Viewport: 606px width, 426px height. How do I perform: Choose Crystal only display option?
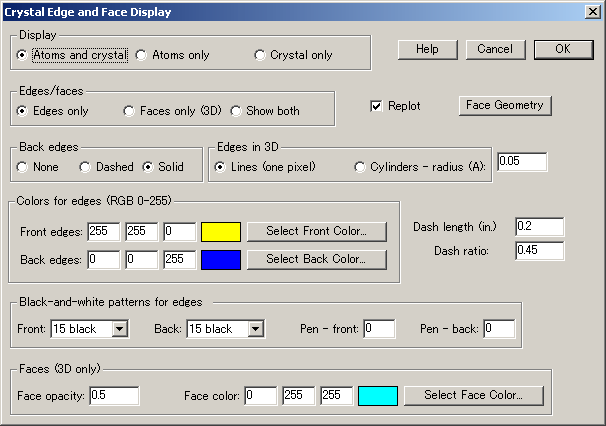pos(260,55)
